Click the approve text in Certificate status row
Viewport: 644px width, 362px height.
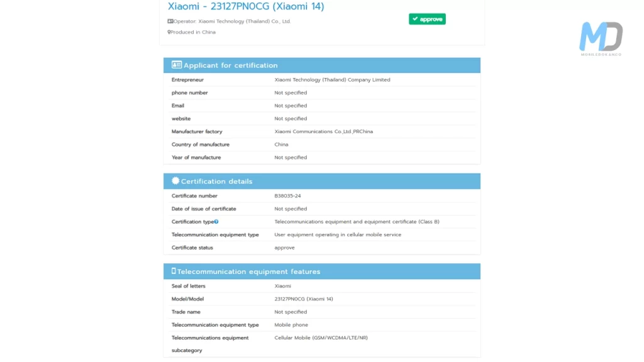284,247
